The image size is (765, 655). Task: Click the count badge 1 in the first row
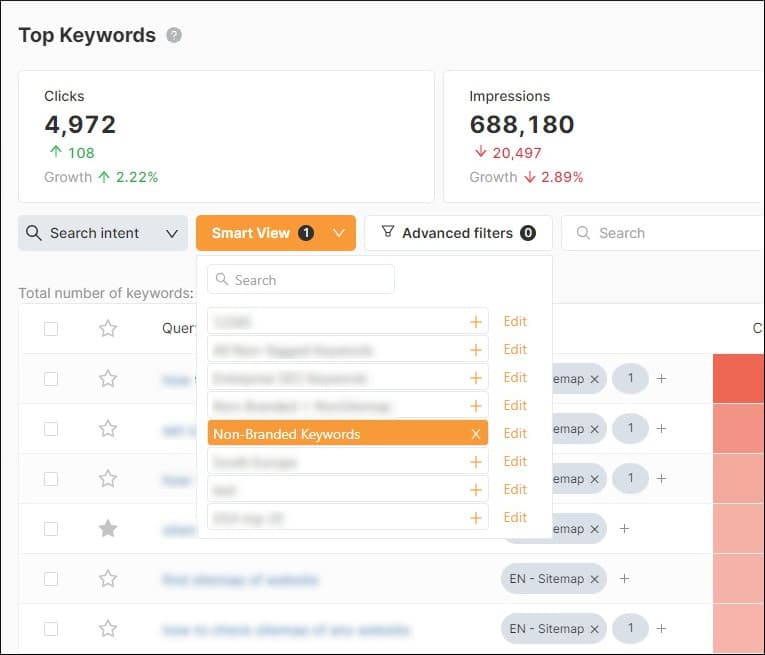(x=630, y=378)
